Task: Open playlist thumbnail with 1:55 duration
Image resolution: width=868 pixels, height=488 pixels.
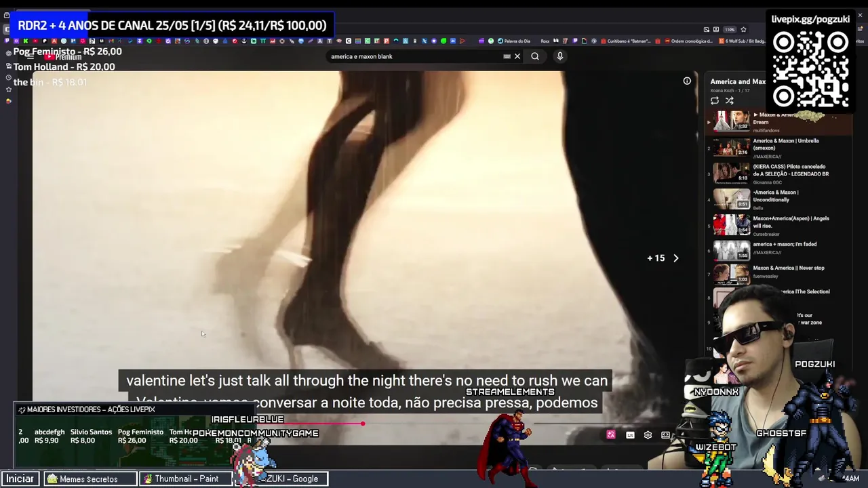Action: point(731,250)
